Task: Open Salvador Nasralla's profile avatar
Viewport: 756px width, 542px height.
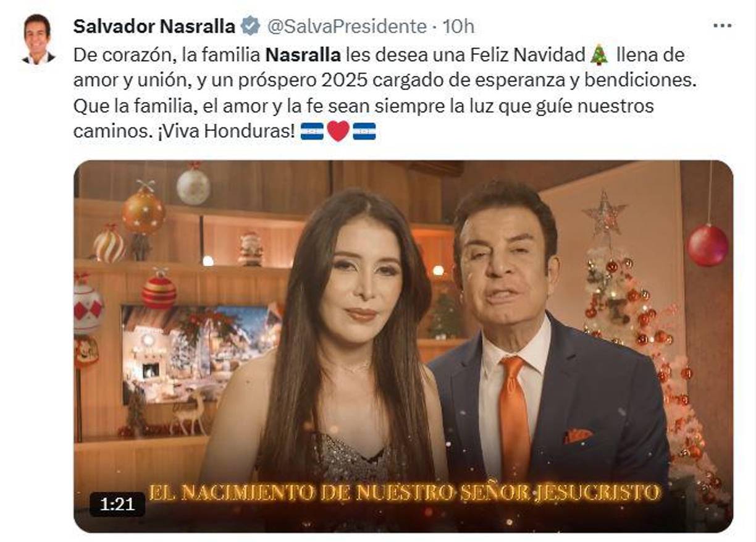Action: pos(38,39)
